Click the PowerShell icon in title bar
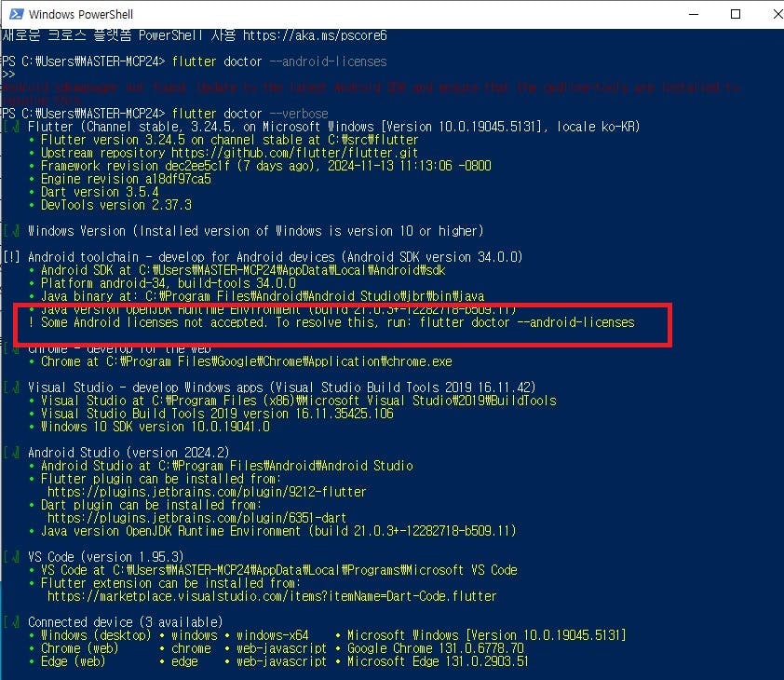 tap(16, 14)
